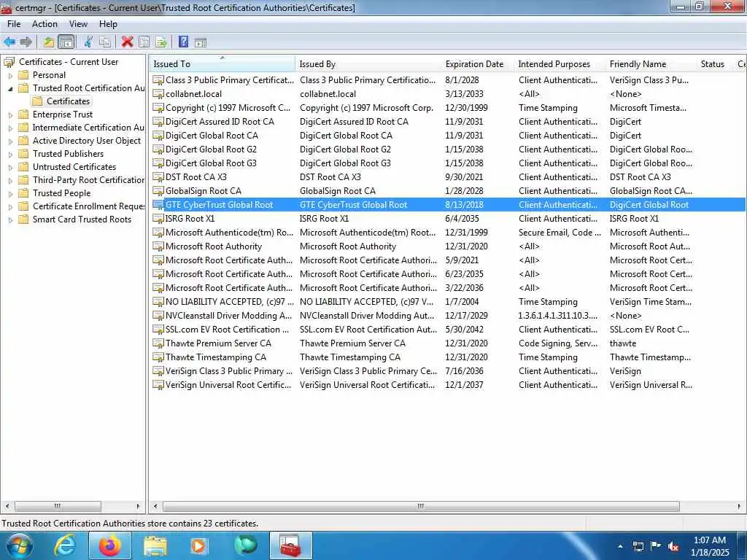
Task: Expand the Trusted Publishers node
Action: pos(10,155)
